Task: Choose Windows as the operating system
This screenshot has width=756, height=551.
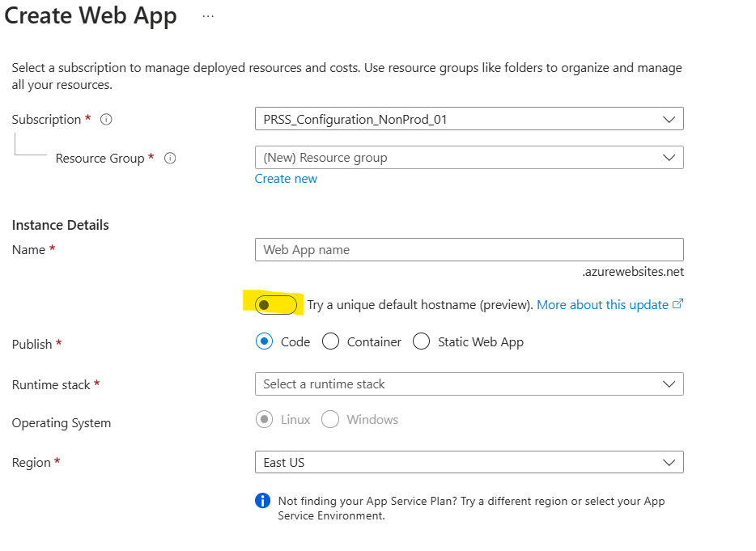Action: pos(330,419)
